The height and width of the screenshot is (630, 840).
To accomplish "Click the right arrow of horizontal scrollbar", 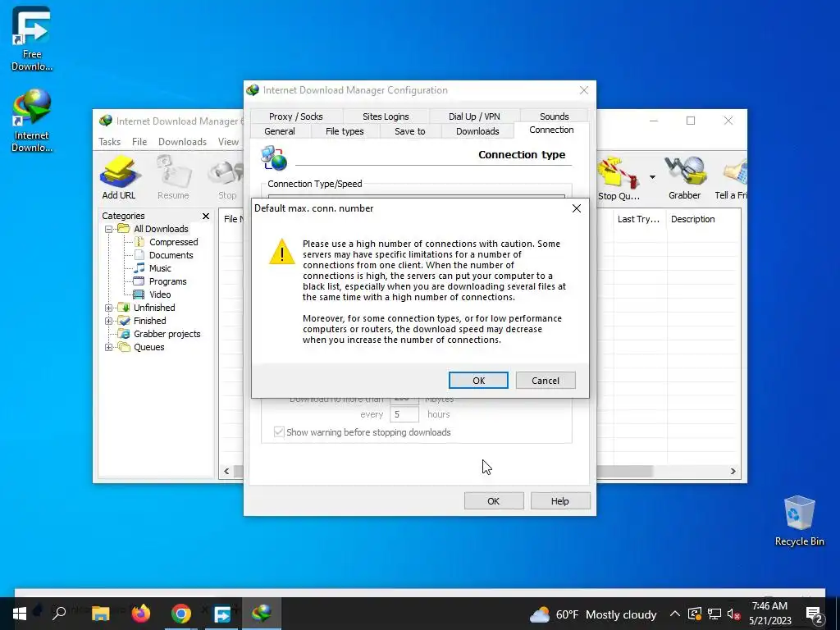I will click(733, 471).
